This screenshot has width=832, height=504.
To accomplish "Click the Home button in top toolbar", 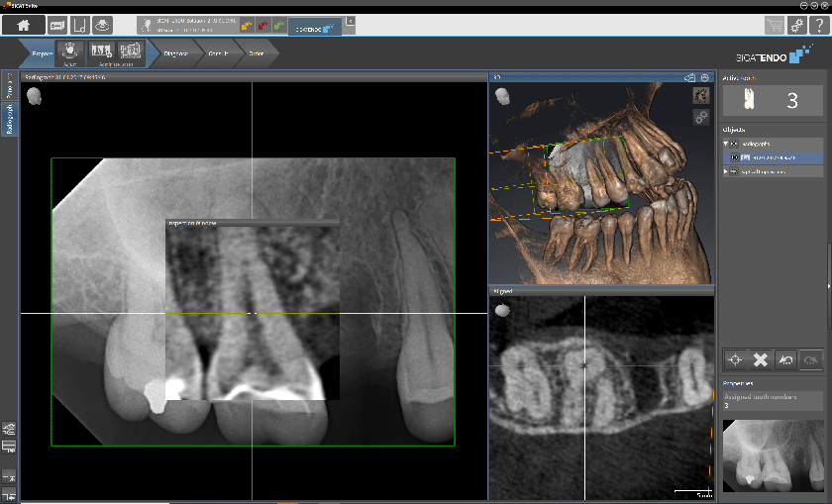I will 24,26.
